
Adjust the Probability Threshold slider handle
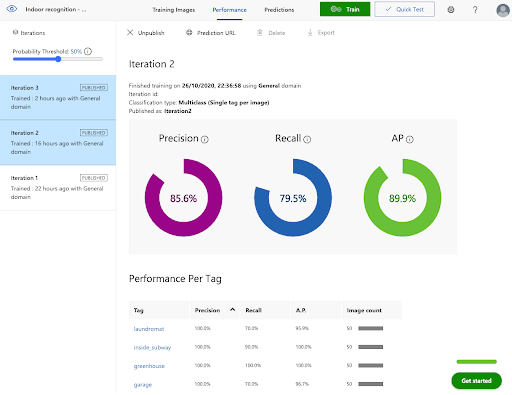pyautogui.click(x=58, y=59)
